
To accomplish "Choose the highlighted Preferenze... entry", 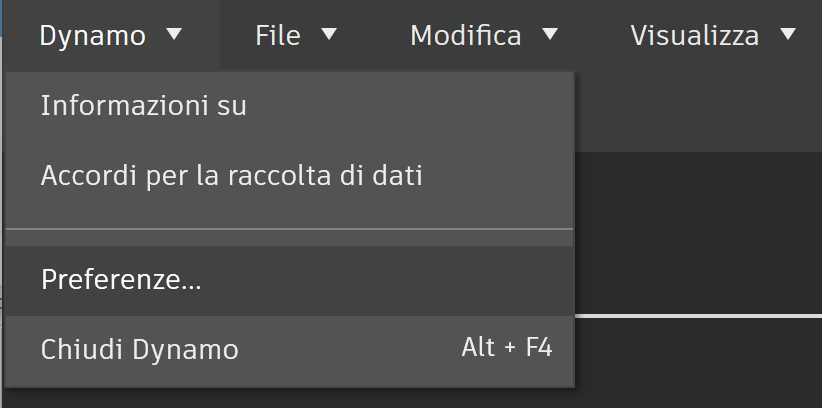I will [x=289, y=280].
